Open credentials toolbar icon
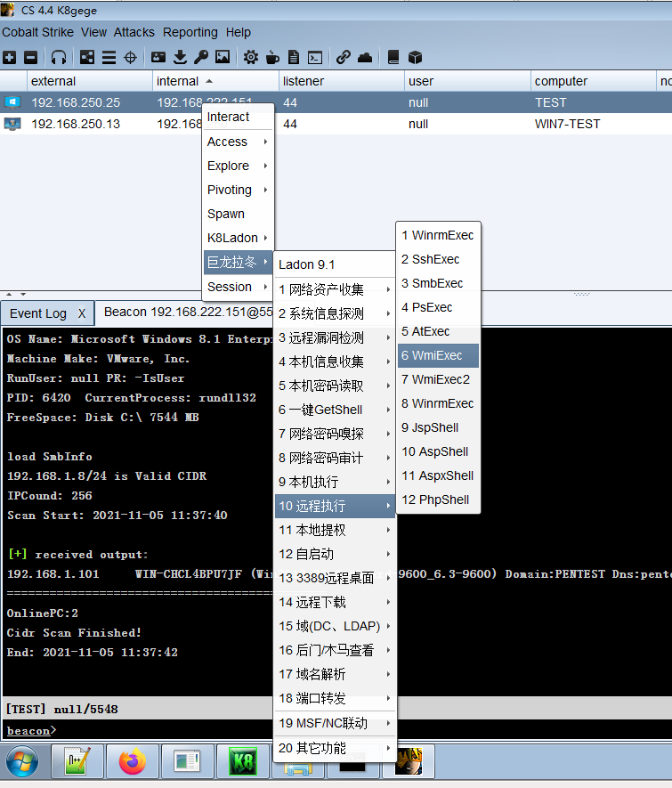Viewport: 672px width, 788px height. coord(158,57)
